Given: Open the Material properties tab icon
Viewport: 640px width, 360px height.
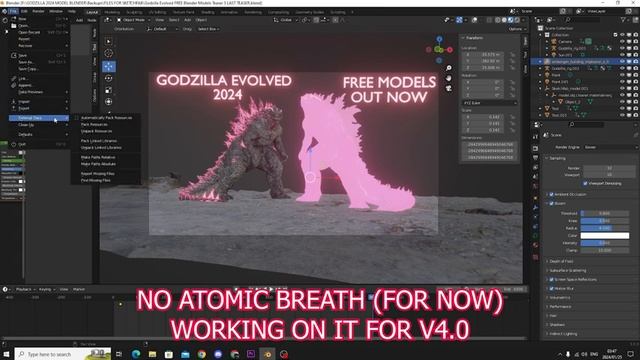Looking at the screenshot, I should tap(536, 245).
